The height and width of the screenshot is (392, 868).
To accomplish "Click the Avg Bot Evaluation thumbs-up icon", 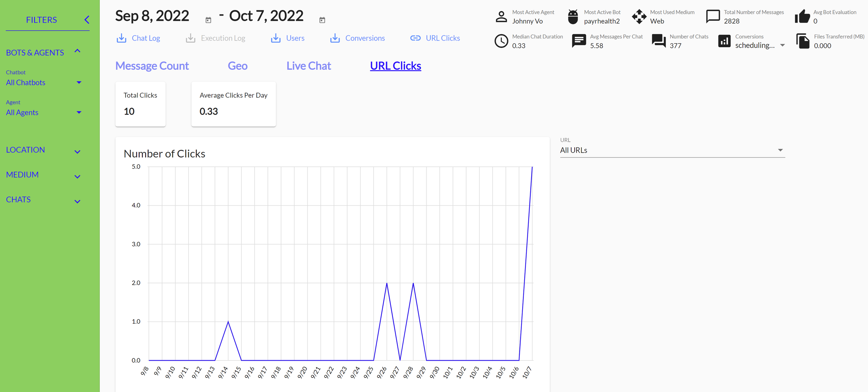I will coord(802,16).
